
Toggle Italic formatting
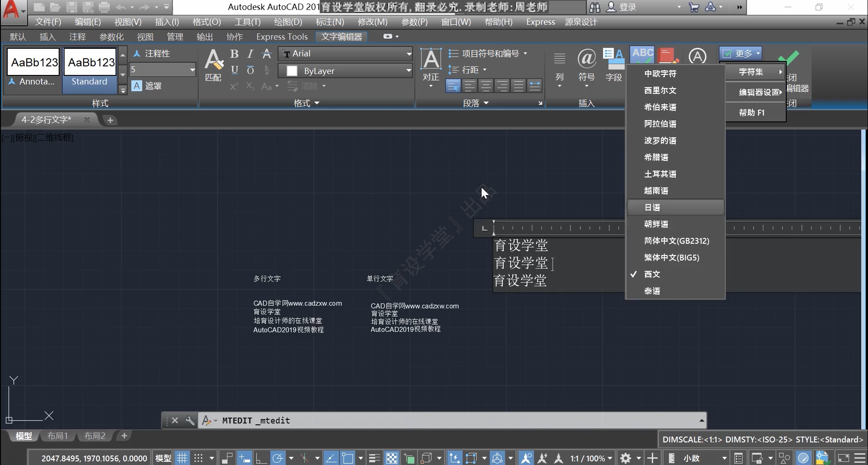tap(251, 54)
